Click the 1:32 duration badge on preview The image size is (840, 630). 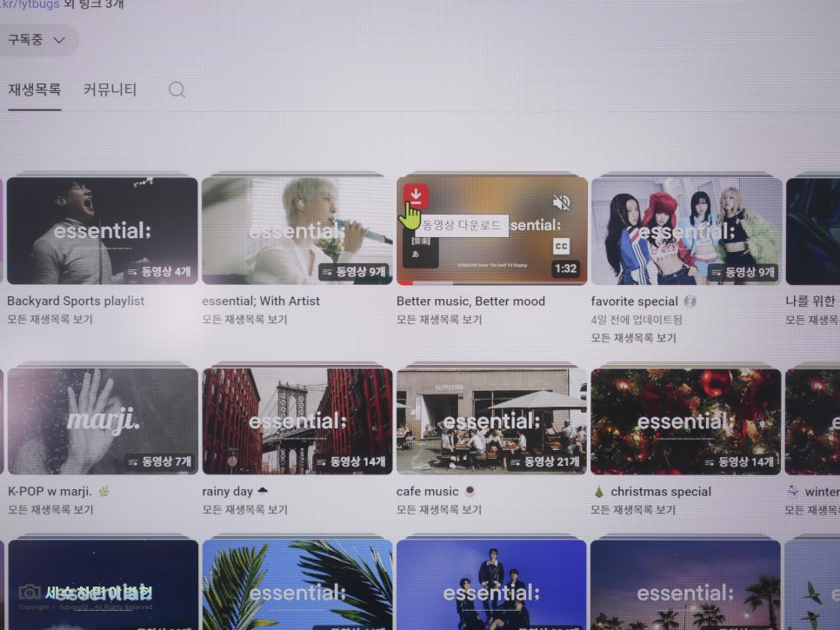coord(565,269)
